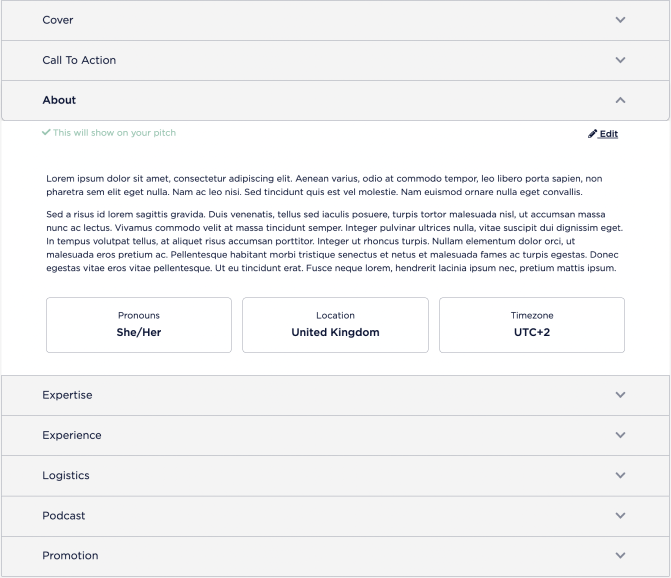
Task: Click the About section header label
Action: [59, 100]
